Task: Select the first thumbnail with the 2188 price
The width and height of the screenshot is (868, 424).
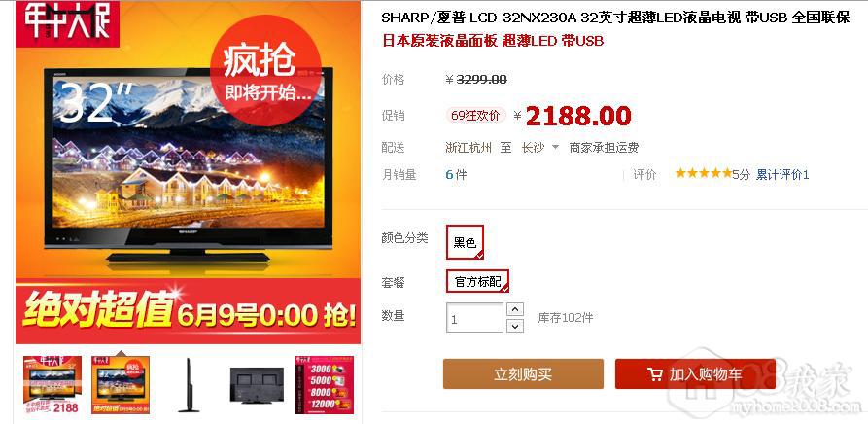Action: [x=52, y=385]
